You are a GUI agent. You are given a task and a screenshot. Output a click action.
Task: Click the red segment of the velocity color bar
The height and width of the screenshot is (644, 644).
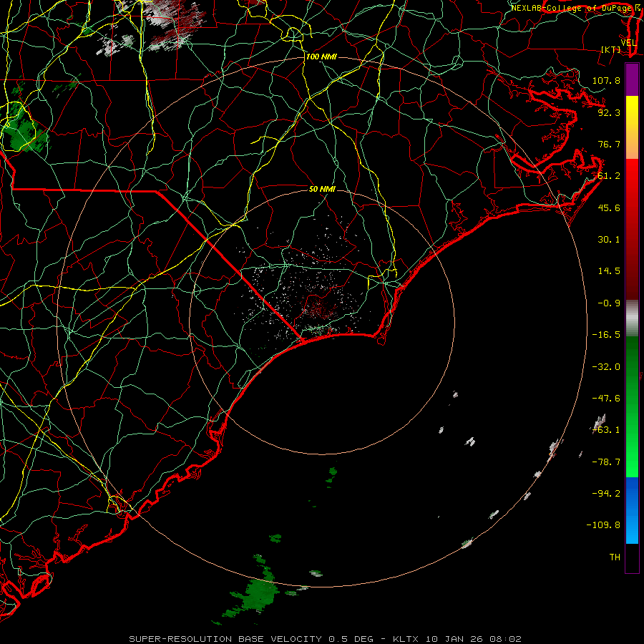pyautogui.click(x=632, y=229)
